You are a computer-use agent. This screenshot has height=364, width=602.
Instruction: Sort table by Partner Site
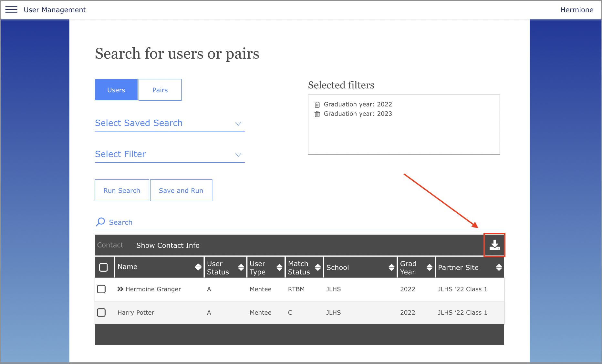click(499, 267)
